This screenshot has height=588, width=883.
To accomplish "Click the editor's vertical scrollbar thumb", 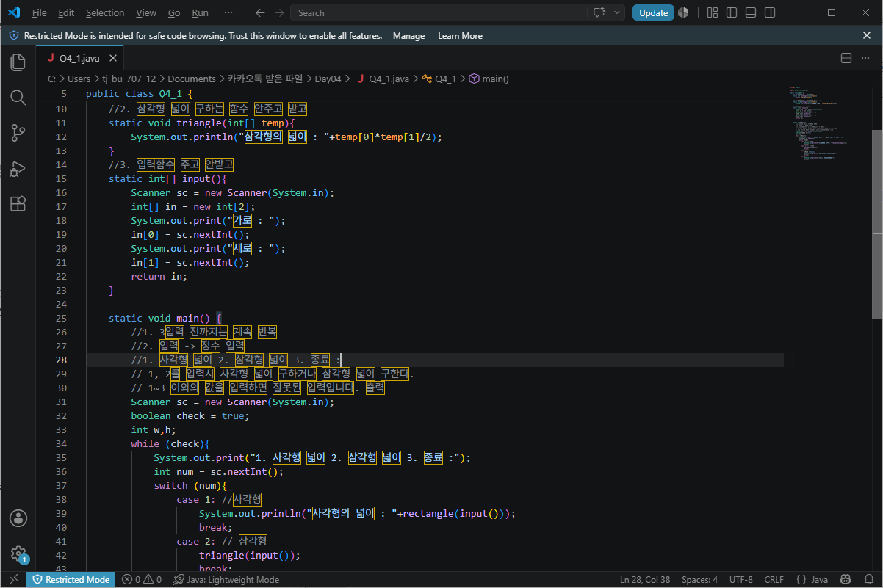I will [x=877, y=224].
